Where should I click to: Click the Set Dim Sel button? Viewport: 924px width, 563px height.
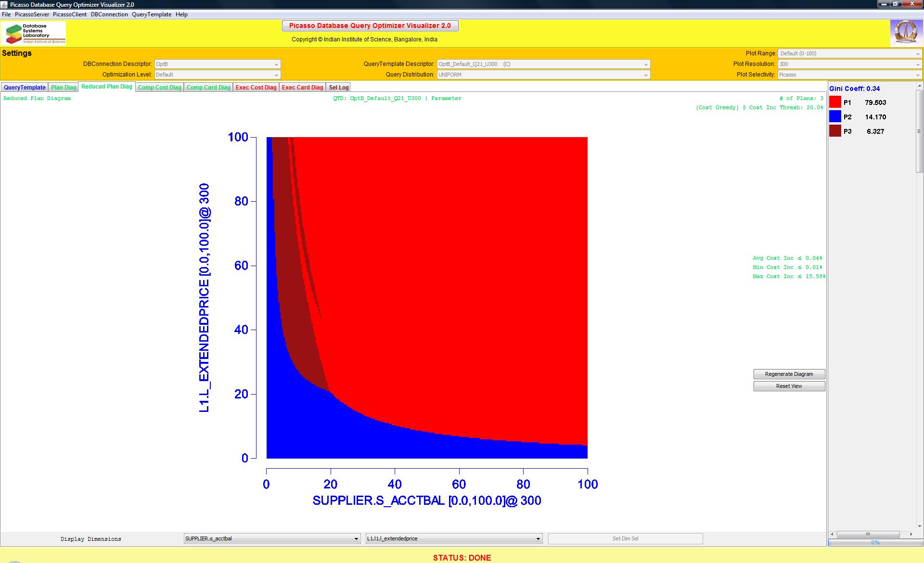pos(625,538)
